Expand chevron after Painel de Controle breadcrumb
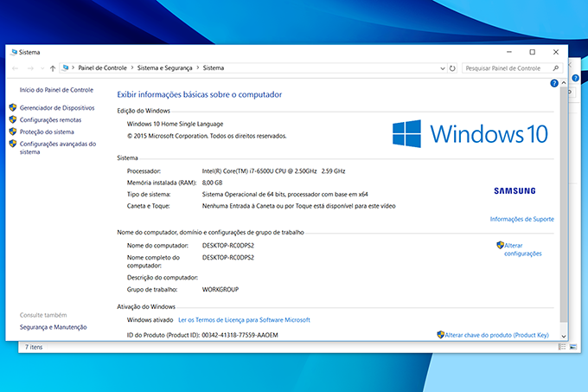 click(130, 67)
